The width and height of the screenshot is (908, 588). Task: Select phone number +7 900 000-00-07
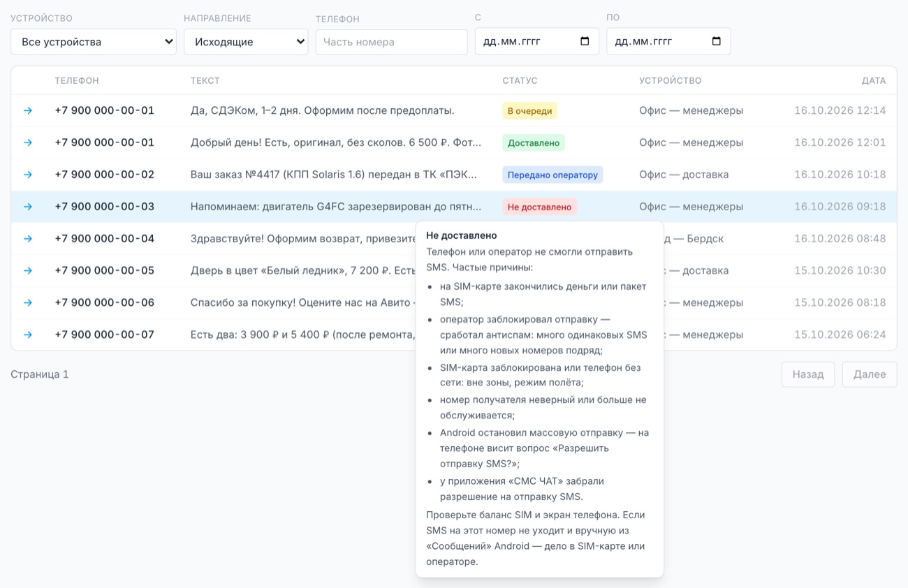105,335
